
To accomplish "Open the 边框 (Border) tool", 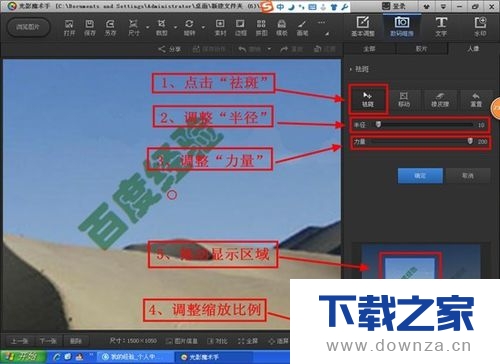I will tap(241, 28).
